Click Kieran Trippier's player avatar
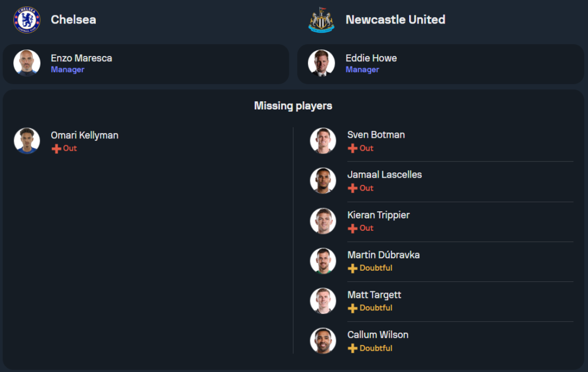The image size is (588, 372). [x=323, y=221]
